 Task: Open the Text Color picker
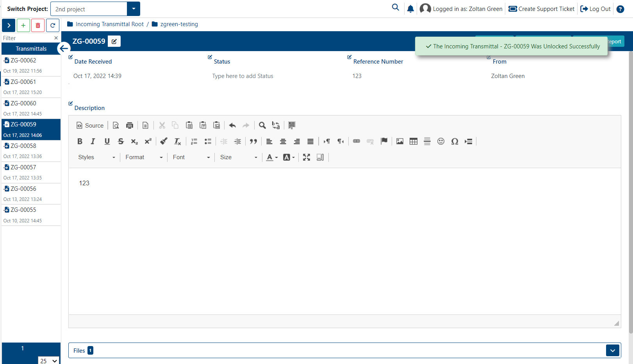[x=272, y=157]
